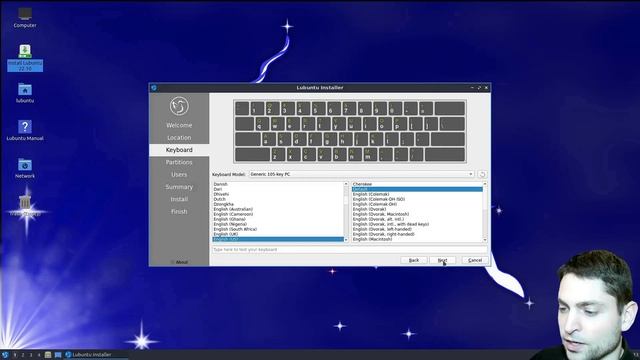Click the Back button
Viewport: 640px width, 360px height.
[x=414, y=260]
